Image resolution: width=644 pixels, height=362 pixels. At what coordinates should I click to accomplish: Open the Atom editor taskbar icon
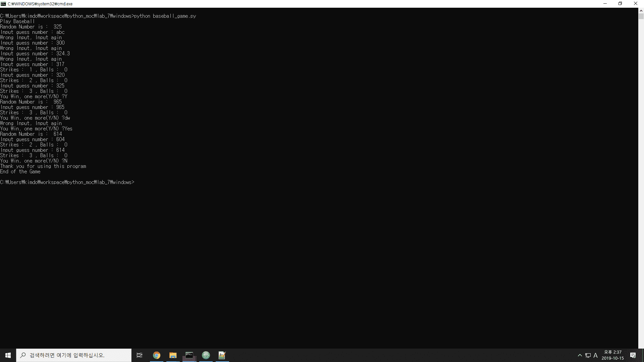tap(206, 355)
